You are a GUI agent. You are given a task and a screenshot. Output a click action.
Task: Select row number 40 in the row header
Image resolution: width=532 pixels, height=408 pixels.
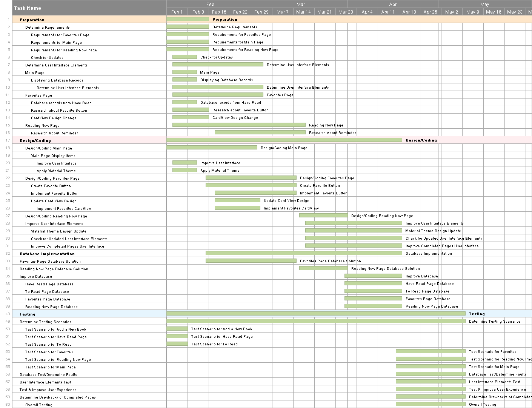point(8,314)
